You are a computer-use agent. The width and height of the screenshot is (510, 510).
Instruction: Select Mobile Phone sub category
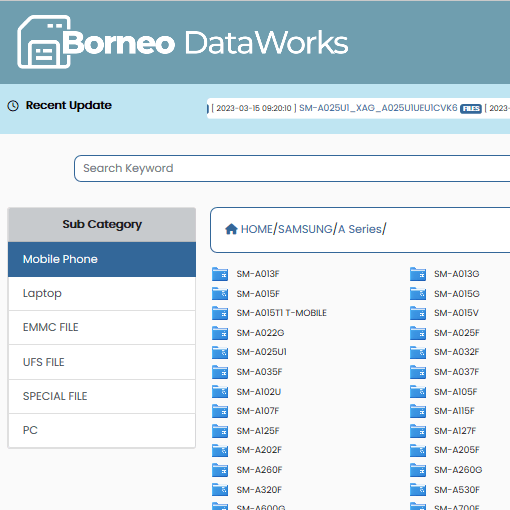pos(102,259)
